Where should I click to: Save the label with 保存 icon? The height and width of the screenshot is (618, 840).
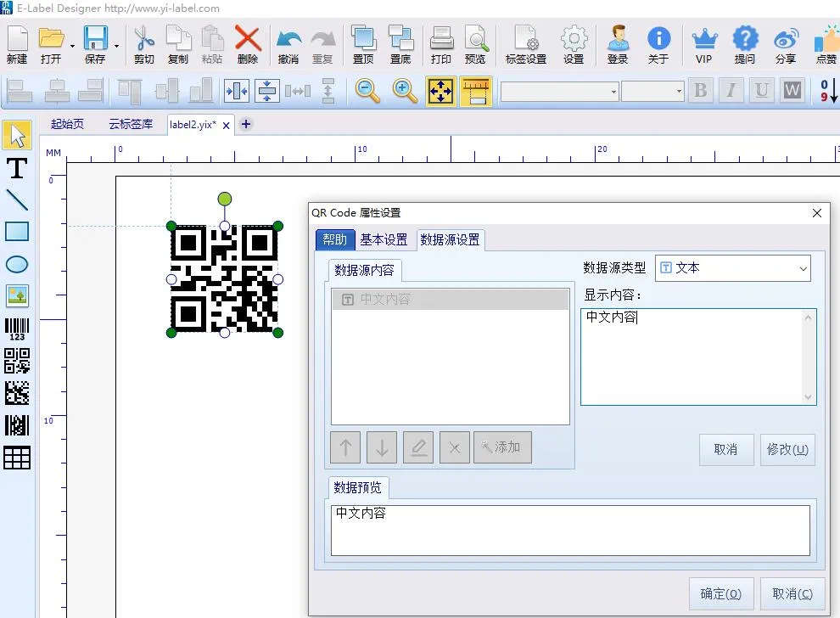[95, 44]
